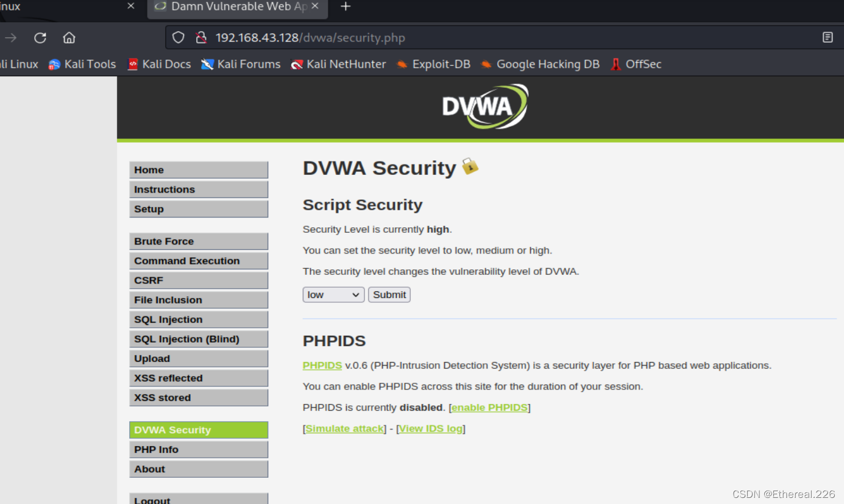Image resolution: width=844 pixels, height=504 pixels.
Task: Click the forward navigation arrow
Action: pos(10,38)
